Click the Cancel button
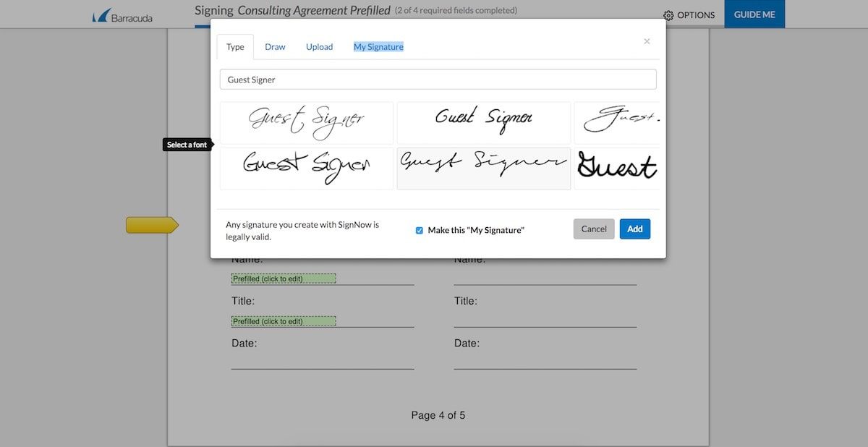Viewport: 868px width, 447px height. (594, 229)
